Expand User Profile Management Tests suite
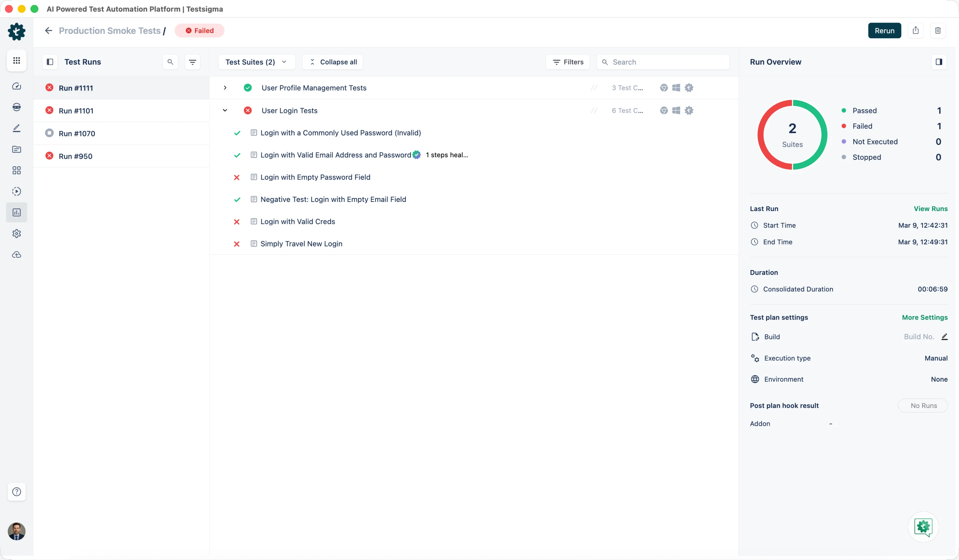This screenshot has width=959, height=560. click(225, 88)
